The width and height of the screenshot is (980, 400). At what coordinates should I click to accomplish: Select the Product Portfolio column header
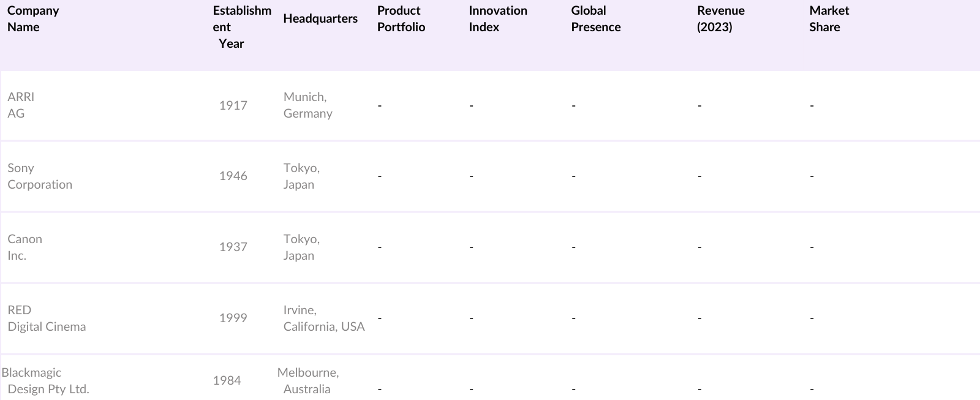click(x=401, y=19)
